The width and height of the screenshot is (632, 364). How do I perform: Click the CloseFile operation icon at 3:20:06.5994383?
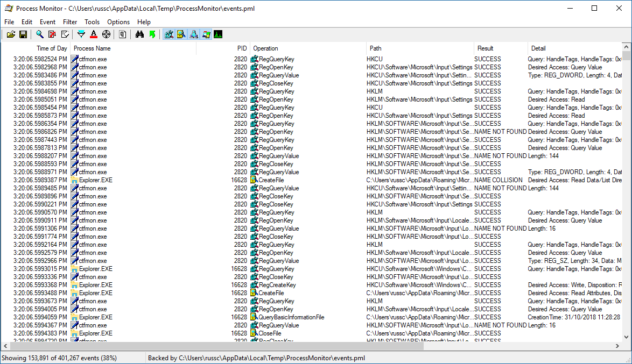254,333
